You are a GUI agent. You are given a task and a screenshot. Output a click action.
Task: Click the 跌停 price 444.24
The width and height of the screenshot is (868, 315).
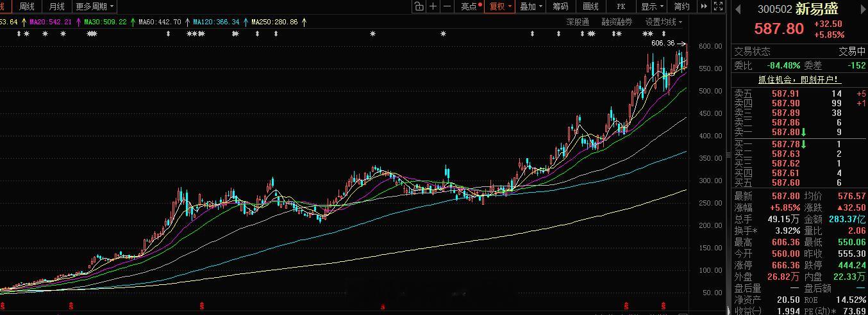851,265
